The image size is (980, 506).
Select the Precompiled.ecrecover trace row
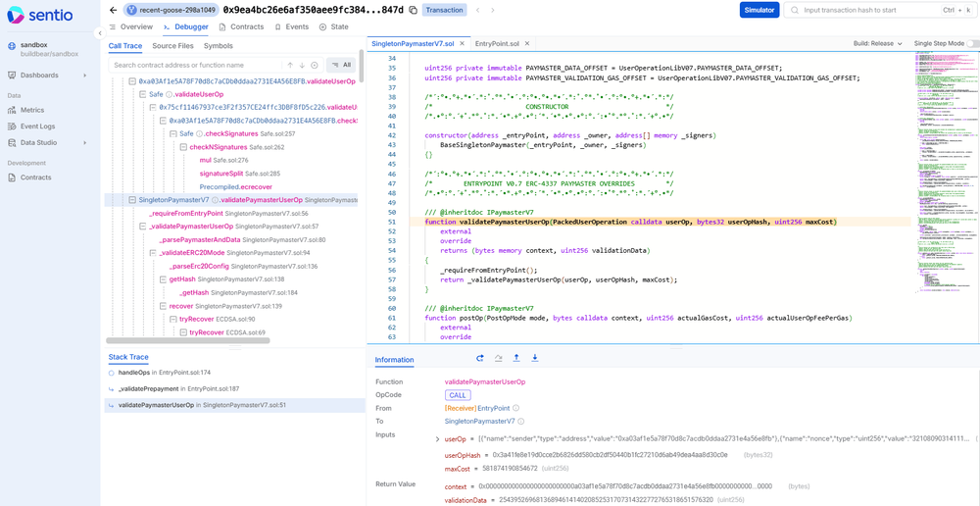[x=235, y=187]
